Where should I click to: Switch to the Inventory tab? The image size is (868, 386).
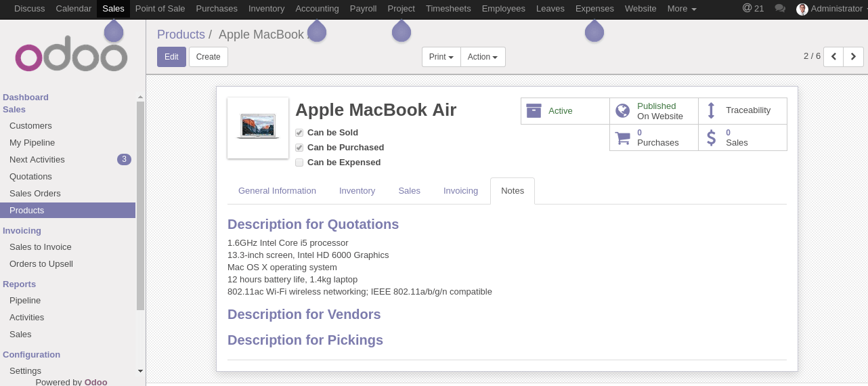point(357,191)
